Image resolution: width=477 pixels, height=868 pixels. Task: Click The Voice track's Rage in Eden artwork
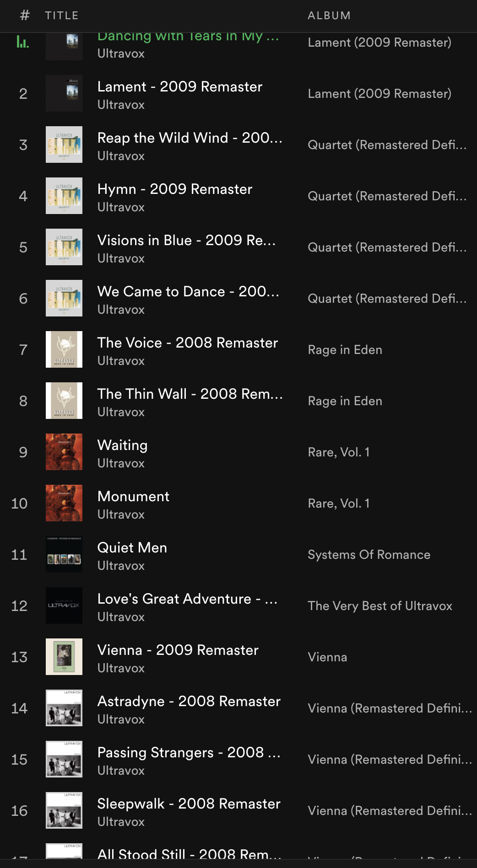[64, 349]
